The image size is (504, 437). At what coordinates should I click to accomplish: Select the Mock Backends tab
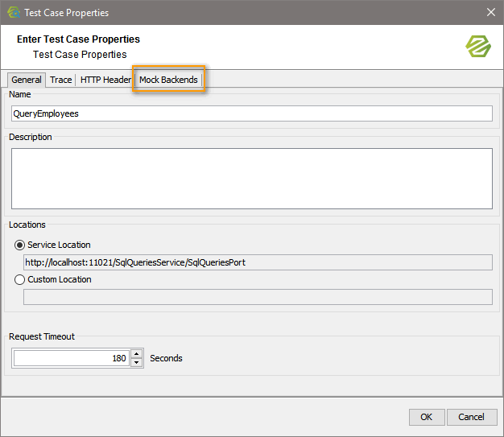(168, 80)
